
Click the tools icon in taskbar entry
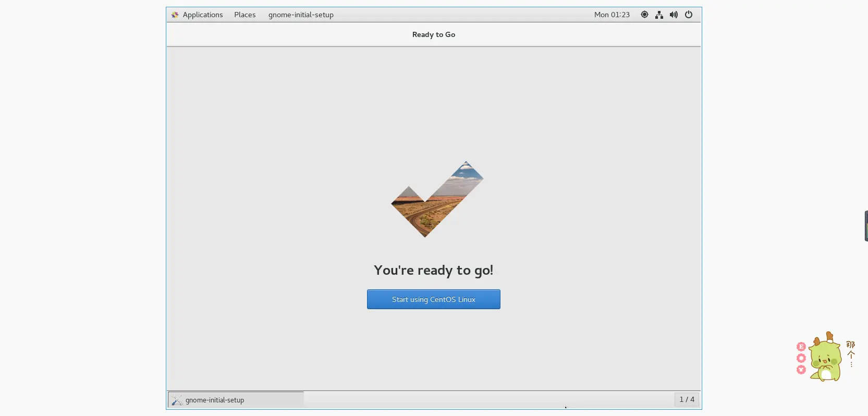tap(177, 400)
